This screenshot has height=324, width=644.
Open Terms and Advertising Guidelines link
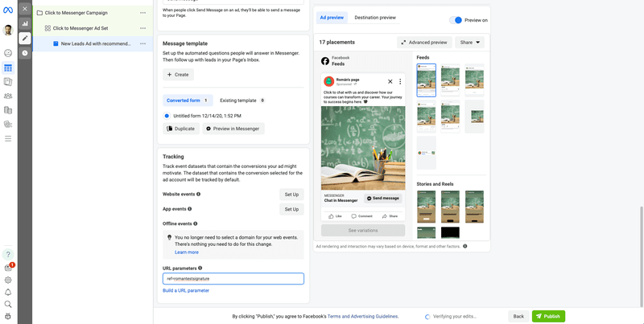tap(363, 317)
